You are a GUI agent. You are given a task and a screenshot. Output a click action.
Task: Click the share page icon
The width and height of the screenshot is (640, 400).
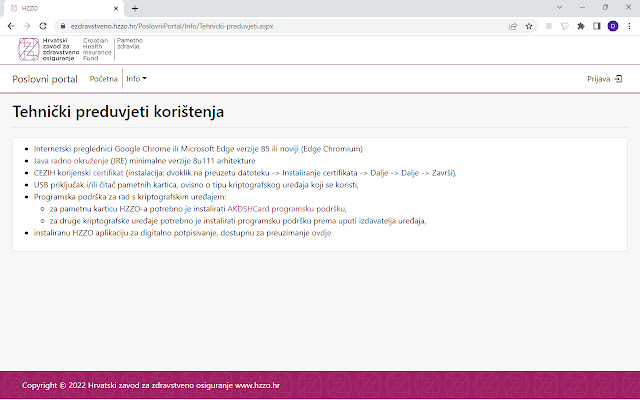[x=513, y=26]
